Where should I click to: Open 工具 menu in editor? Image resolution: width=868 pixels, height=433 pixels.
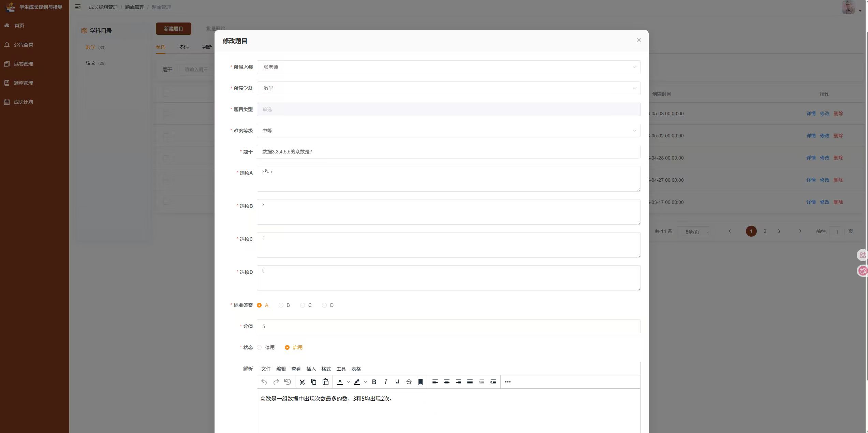coord(341,369)
